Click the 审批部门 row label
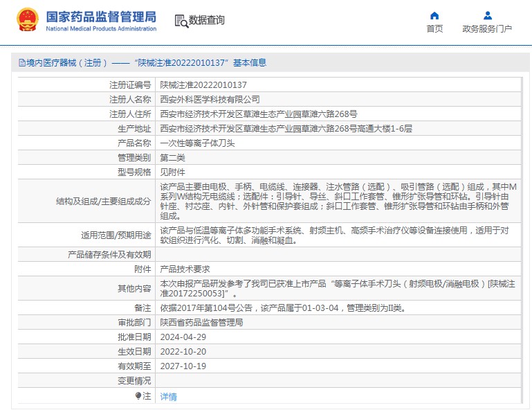 pos(134,323)
